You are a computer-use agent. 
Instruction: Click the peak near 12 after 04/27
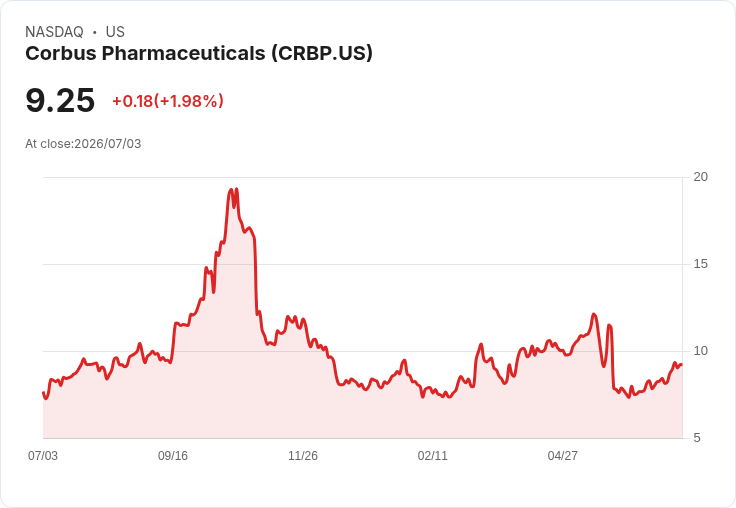coord(594,314)
